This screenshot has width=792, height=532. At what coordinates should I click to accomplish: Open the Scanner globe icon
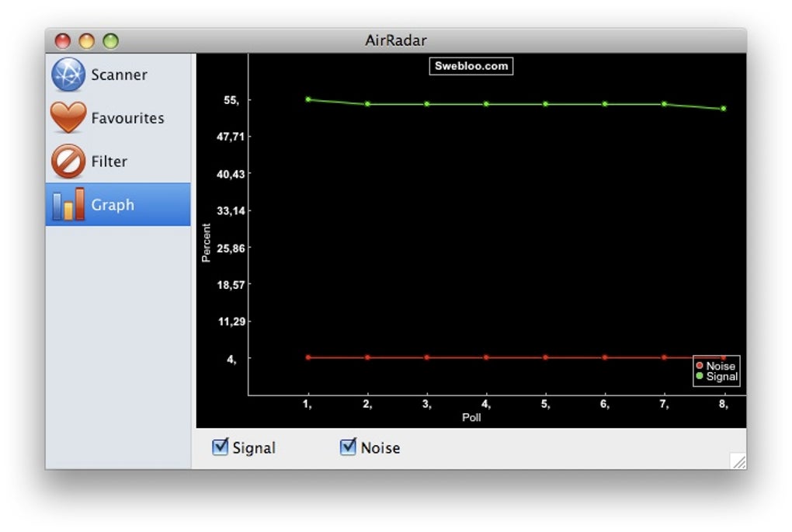[x=68, y=75]
